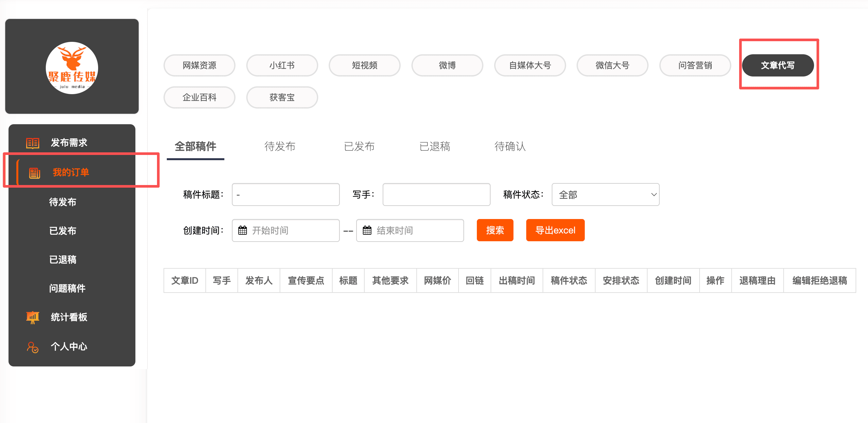
Task: Click calendar icon in 开始时间 field
Action: click(243, 230)
